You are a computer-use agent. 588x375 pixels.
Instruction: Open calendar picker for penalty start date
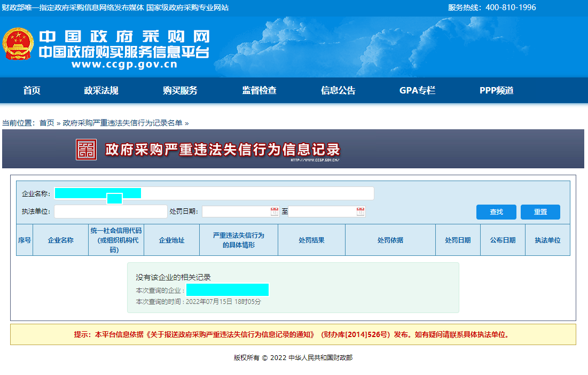coord(275,212)
